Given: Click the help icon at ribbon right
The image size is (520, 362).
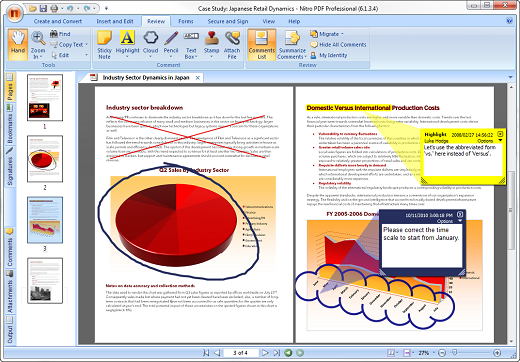Looking at the screenshot, I should (510, 21).
